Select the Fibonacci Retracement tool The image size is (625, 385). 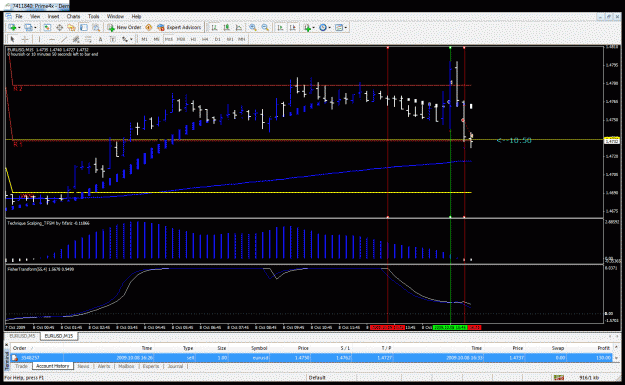(88, 39)
